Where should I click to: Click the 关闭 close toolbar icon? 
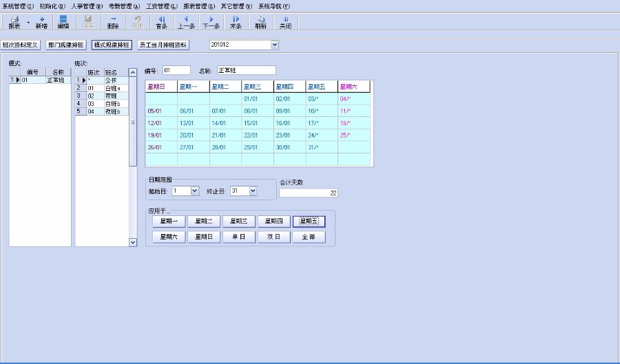(x=285, y=22)
